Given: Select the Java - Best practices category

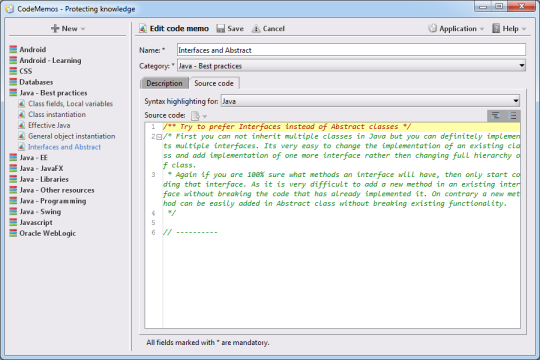Looking at the screenshot, I should (53, 93).
